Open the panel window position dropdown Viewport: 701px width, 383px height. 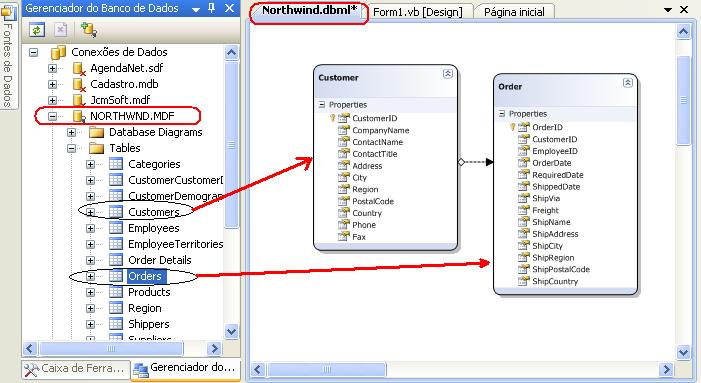point(196,8)
